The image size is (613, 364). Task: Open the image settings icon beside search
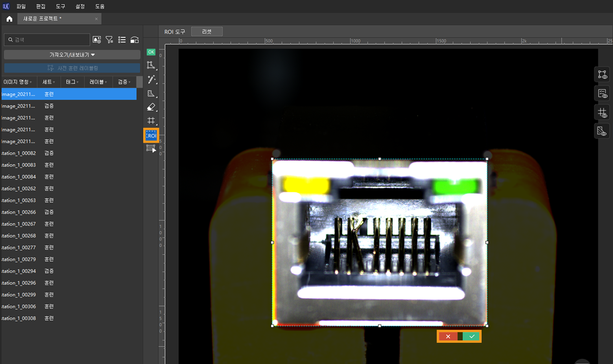97,40
